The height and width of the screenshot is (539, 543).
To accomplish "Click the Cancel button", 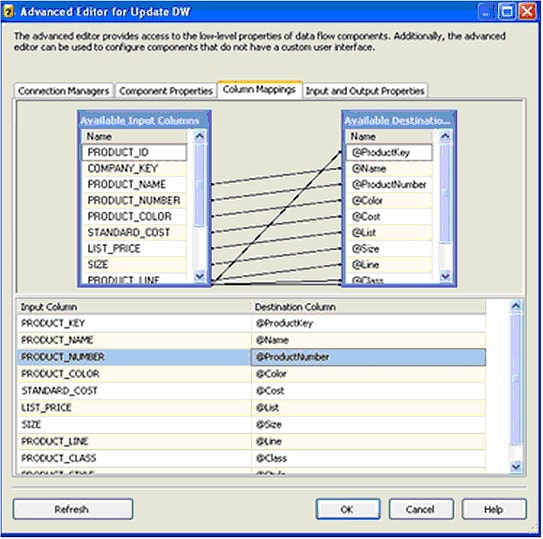I will tap(421, 509).
